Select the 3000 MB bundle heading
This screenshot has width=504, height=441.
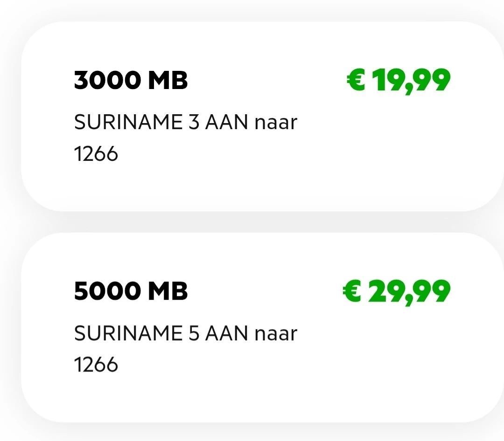click(x=131, y=81)
